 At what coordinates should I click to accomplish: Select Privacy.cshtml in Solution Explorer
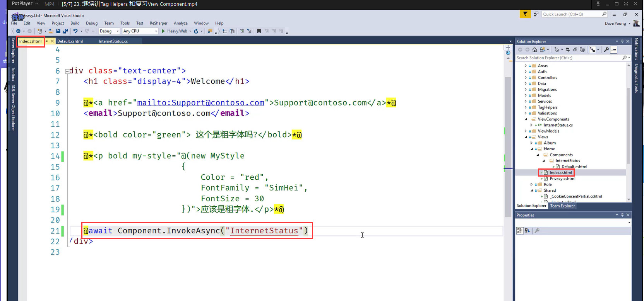click(x=562, y=179)
